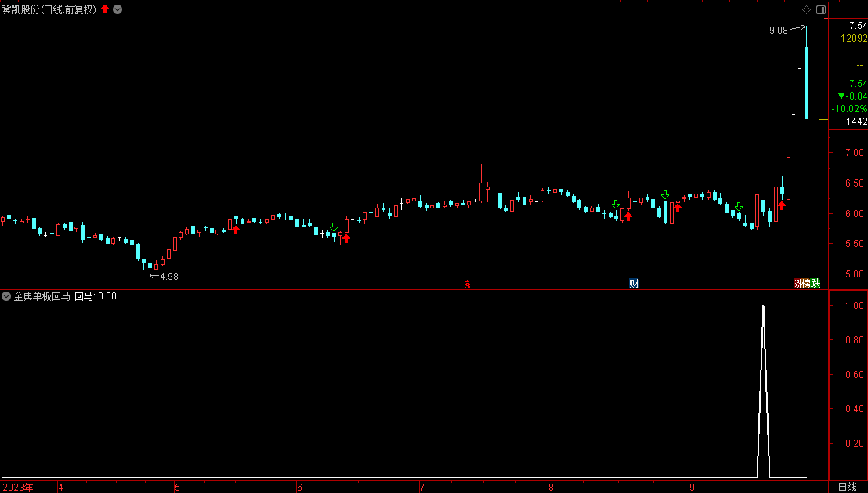Click the diamond icon at chart top right
The height and width of the screenshot is (493, 868).
coord(806,10)
